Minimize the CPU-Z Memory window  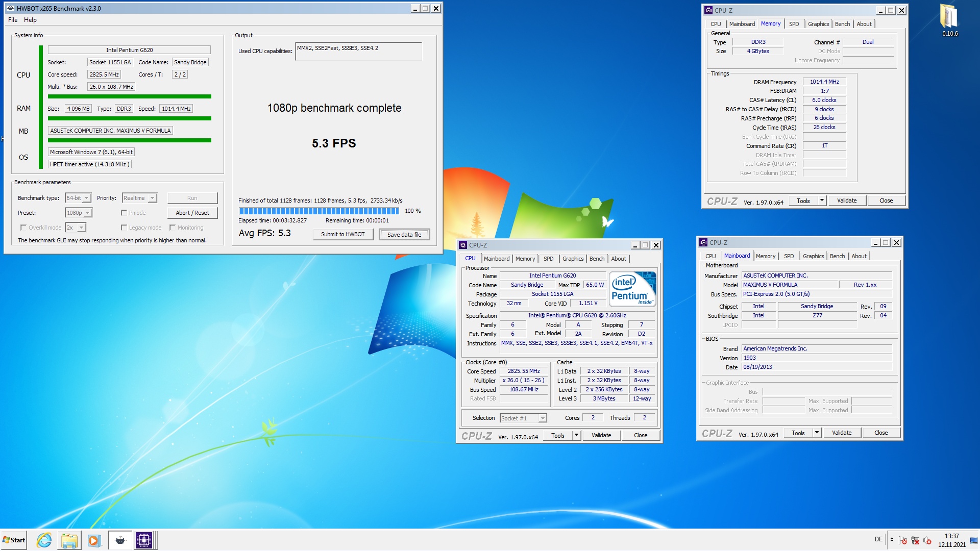(x=881, y=10)
